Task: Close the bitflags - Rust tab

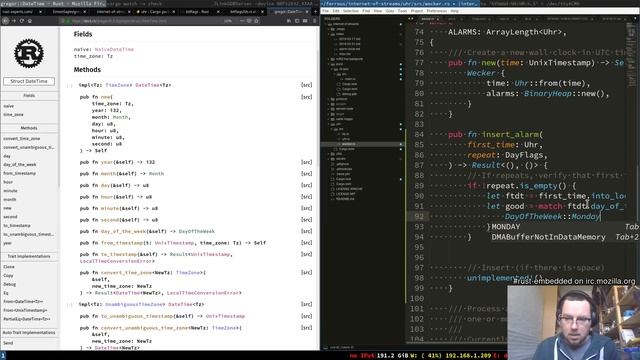Action: [218, 12]
